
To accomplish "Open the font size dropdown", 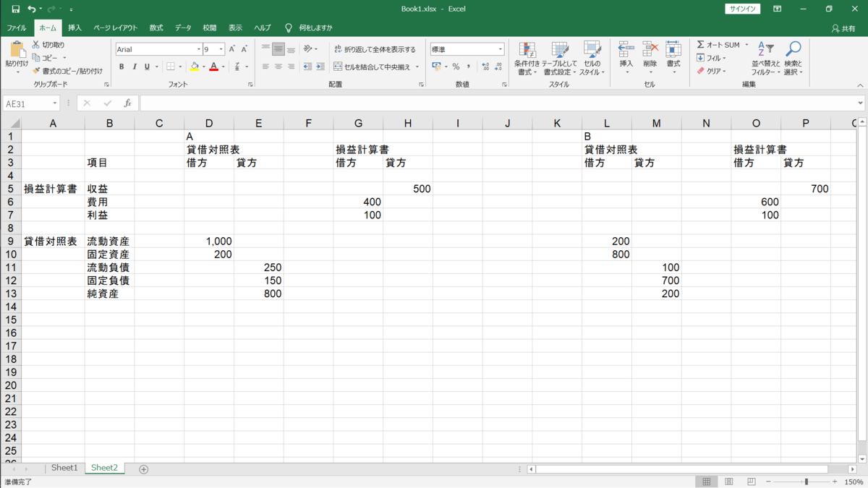I will (221, 48).
